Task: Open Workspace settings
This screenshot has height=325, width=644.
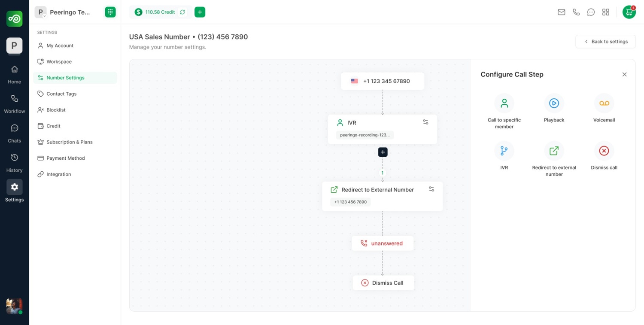Action: [75, 61]
